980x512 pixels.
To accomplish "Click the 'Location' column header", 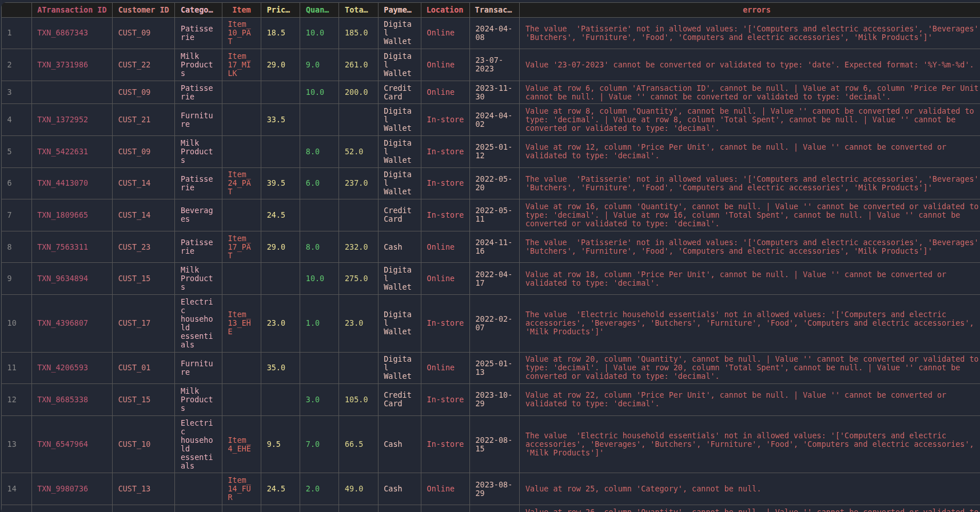I will [445, 10].
